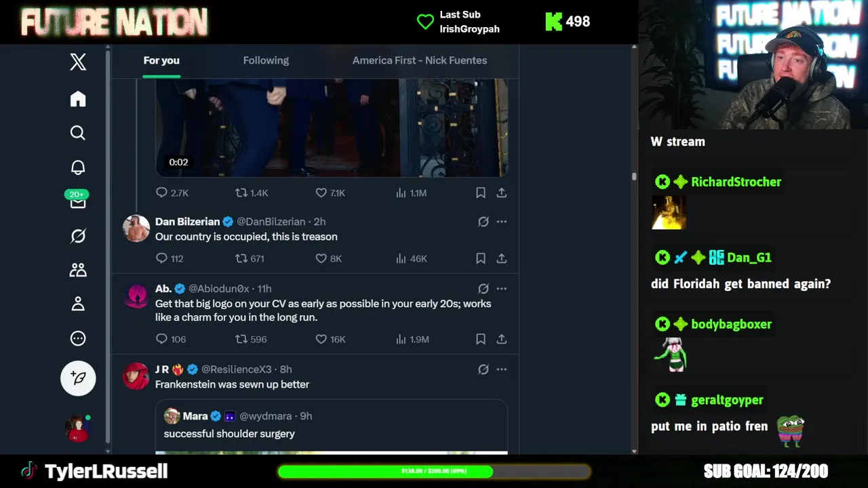The width and height of the screenshot is (868, 488).
Task: Share Ab.'s post
Action: click(502, 339)
